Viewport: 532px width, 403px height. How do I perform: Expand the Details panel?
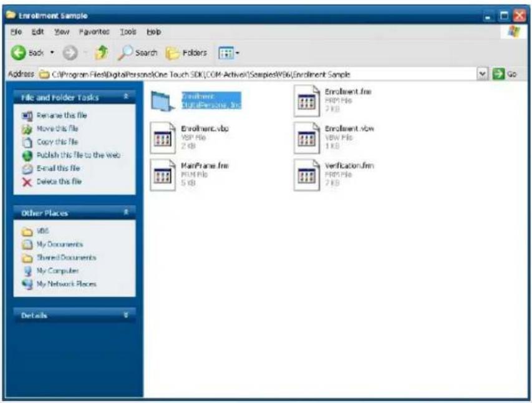[126, 315]
